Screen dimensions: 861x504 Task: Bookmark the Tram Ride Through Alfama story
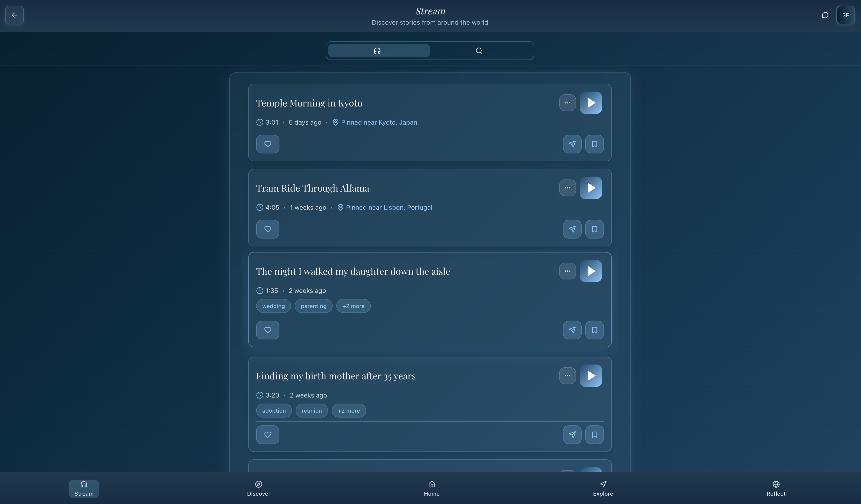click(x=594, y=229)
